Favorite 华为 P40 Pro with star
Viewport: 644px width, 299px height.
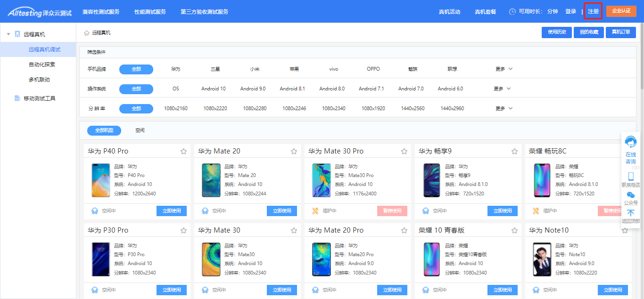[183, 151]
